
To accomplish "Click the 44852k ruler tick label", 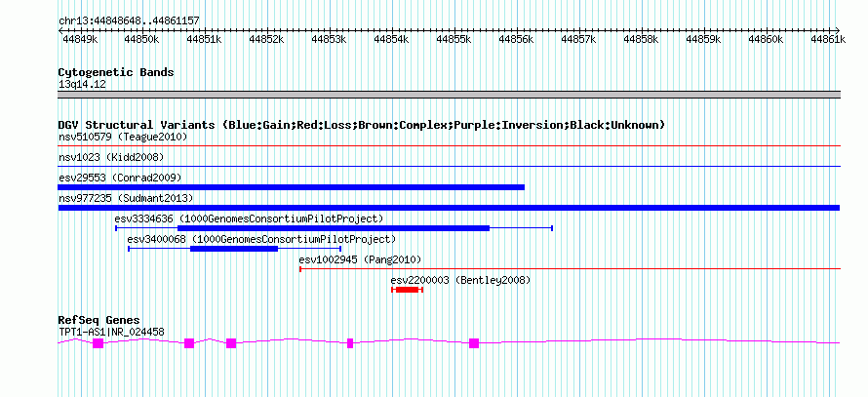I will click(267, 39).
